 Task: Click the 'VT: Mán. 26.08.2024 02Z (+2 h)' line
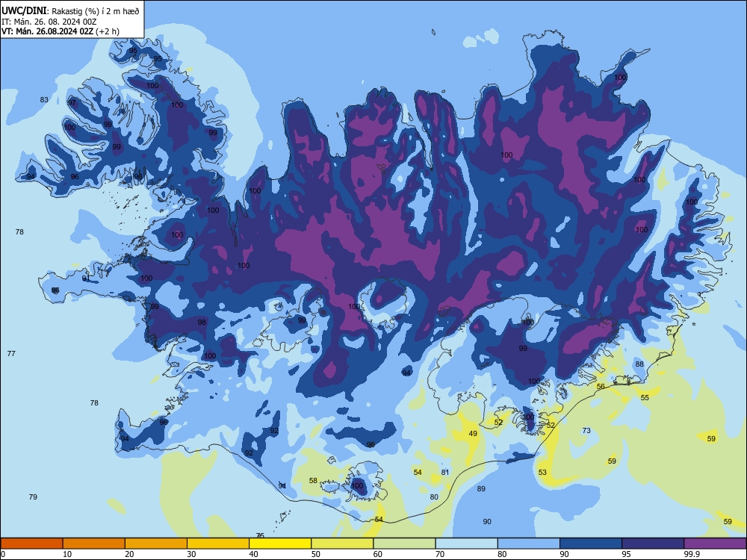click(61, 31)
